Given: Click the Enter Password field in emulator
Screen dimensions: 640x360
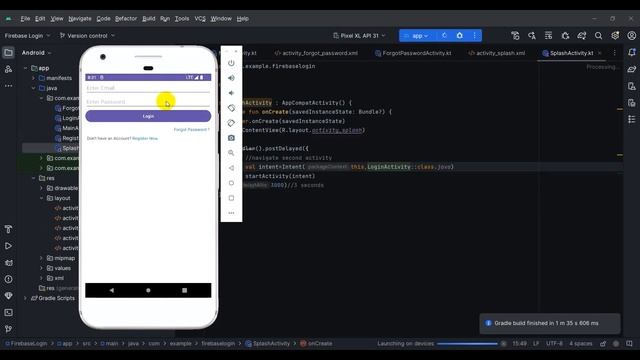Looking at the screenshot, I should click(x=148, y=102).
